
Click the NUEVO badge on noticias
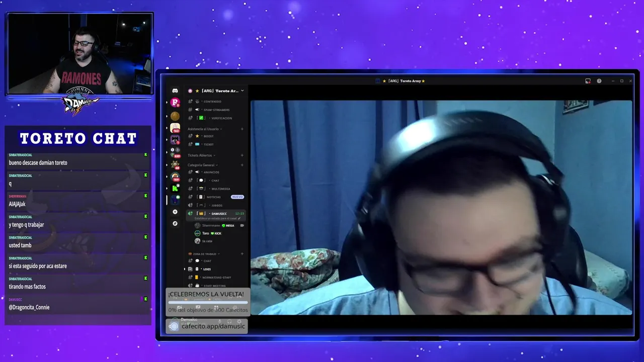coord(237,197)
